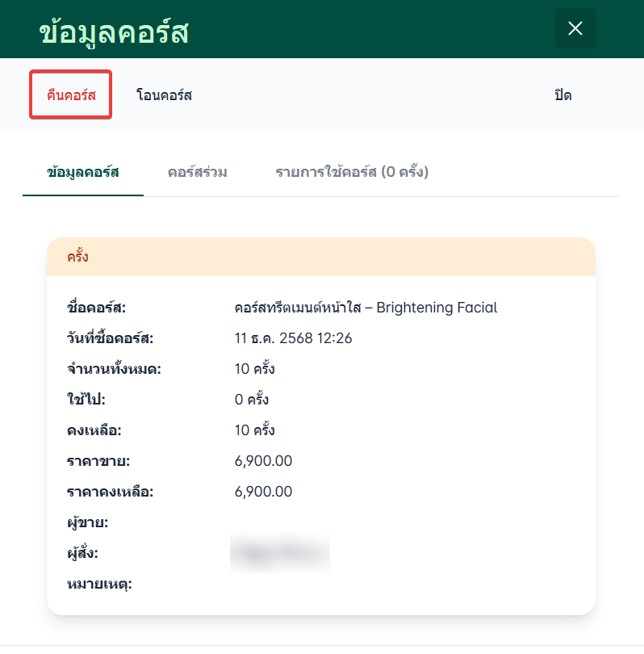Click the ข้อมูลคอร์ส header title
This screenshot has height=654, width=644.
(113, 31)
